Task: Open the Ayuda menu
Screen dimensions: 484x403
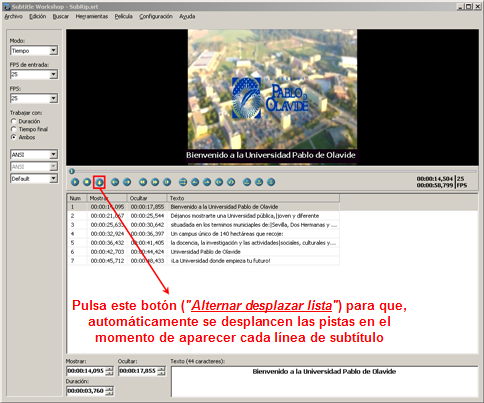Action: 187,16
